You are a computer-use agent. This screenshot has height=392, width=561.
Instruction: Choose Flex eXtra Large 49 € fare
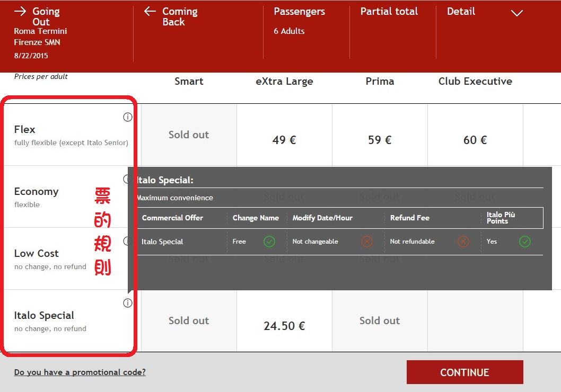[x=284, y=135]
